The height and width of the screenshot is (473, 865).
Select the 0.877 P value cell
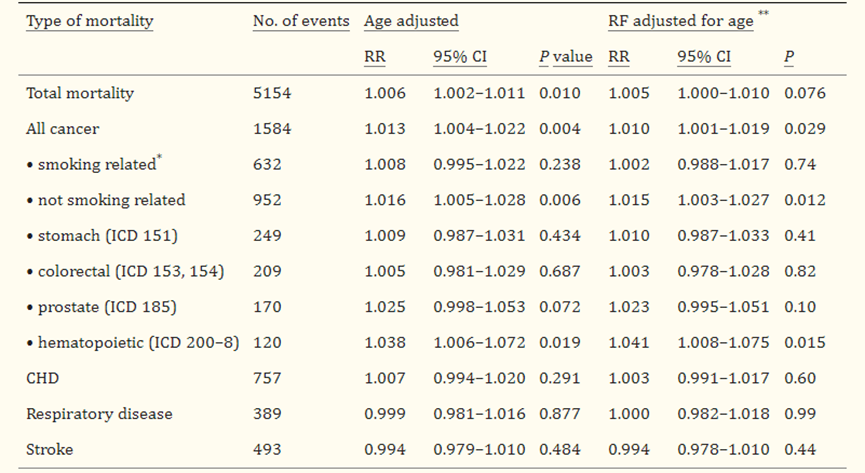coord(559,414)
